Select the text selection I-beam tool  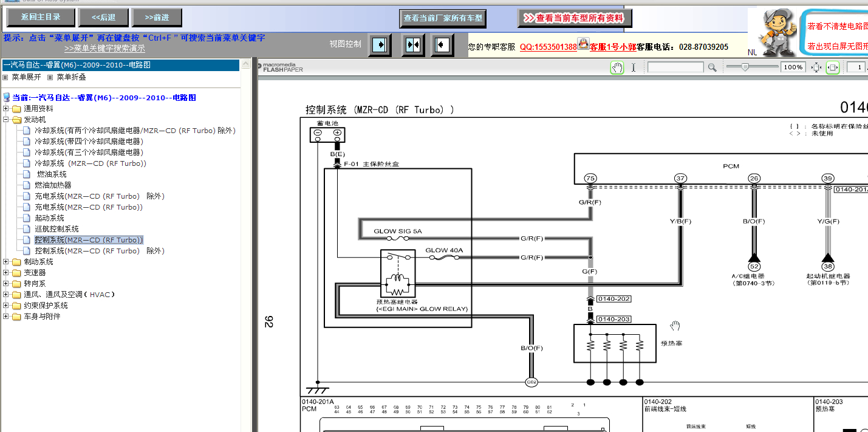pos(634,67)
